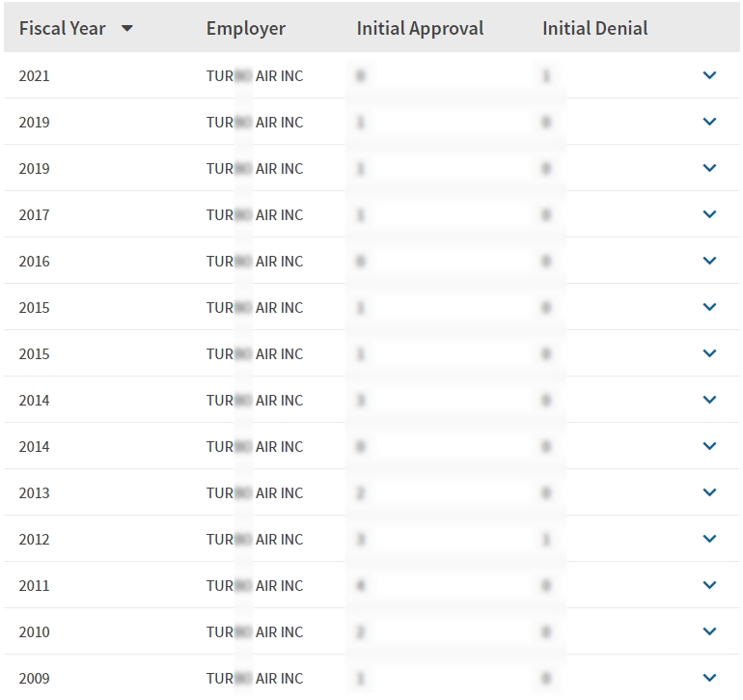Viewport: 743px width, 700px height.
Task: Expand the first 2019 row chevron
Action: click(x=709, y=122)
